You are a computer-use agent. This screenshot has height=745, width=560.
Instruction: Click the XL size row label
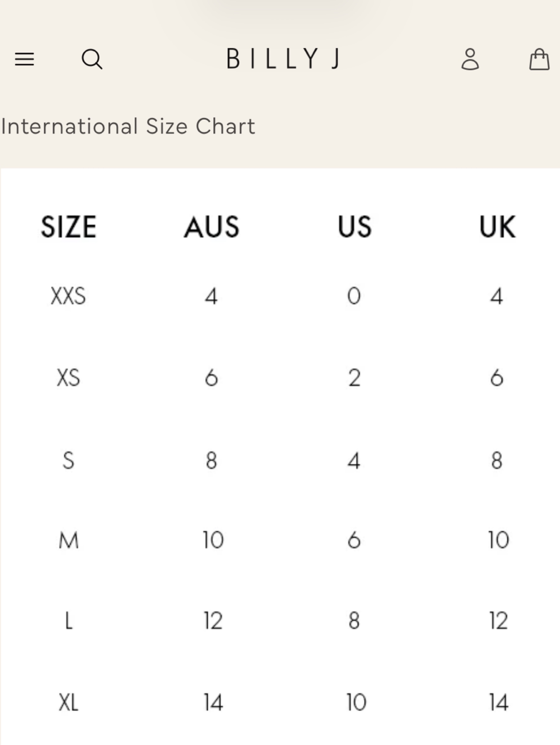point(69,703)
